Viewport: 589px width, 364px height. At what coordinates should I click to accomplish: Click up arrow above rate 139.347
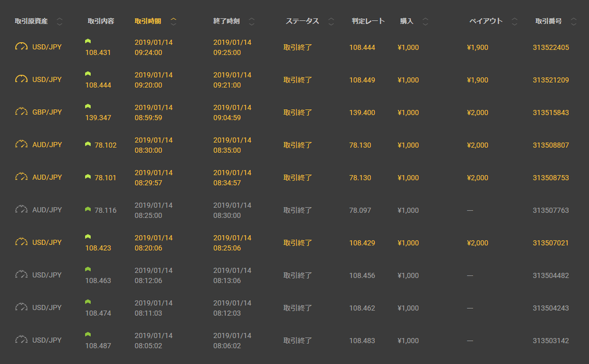tap(88, 106)
